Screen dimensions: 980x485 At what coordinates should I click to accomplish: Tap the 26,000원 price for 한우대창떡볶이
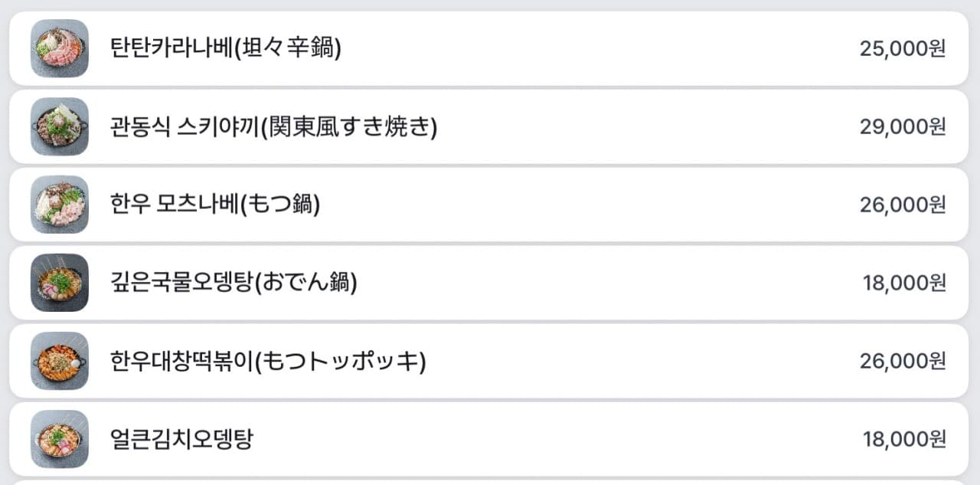903,361
